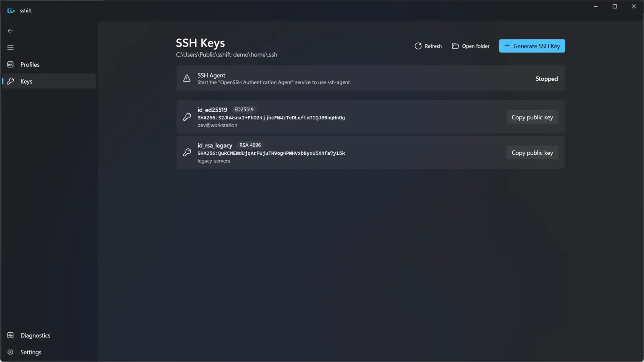Select Keys in the sidebar
This screenshot has width=644, height=362.
49,81
